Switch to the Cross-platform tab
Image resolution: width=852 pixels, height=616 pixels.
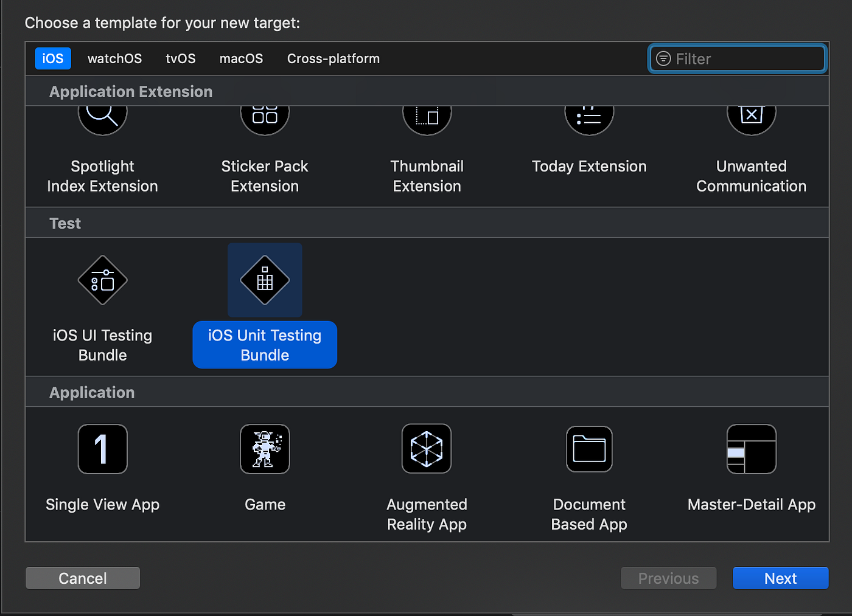(333, 58)
